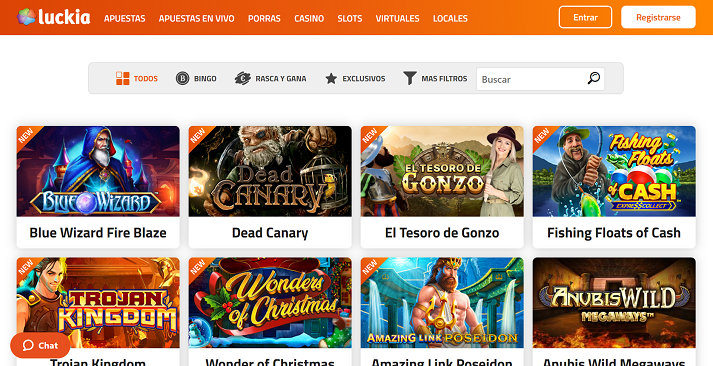Click the Registrarse button

[658, 17]
